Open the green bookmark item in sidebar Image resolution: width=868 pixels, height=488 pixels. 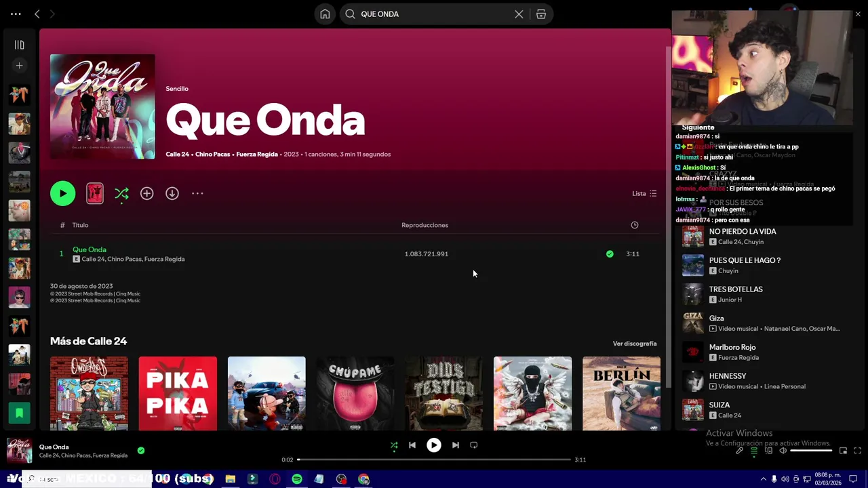click(19, 413)
